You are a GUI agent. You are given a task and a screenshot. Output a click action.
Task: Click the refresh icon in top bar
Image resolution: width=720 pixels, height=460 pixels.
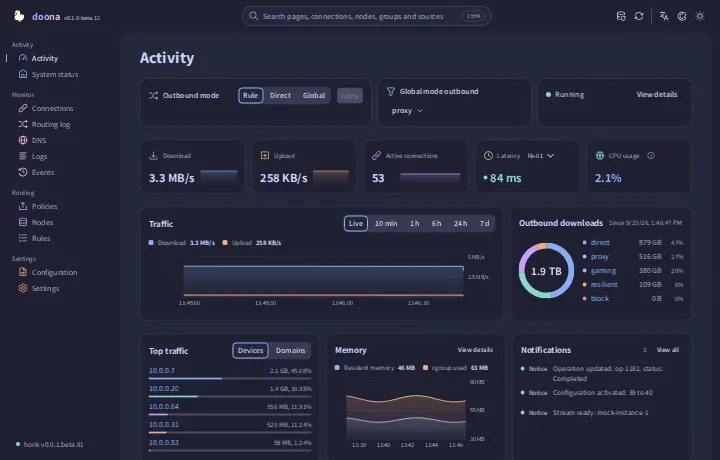pos(639,16)
